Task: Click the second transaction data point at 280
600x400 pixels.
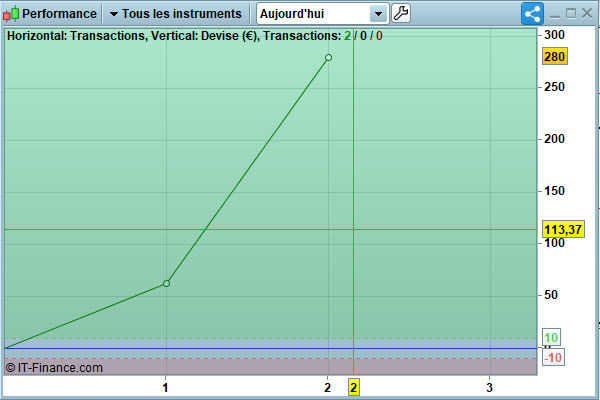Action: [x=328, y=57]
